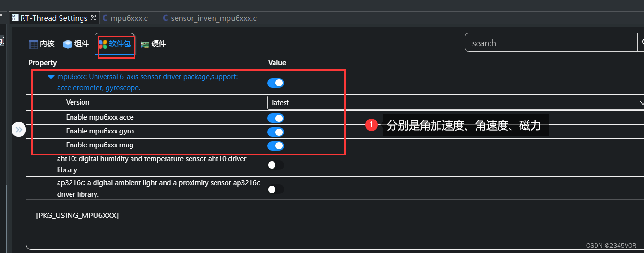Click the [PKG_USING_MPU6XXX] macro text

[77, 215]
